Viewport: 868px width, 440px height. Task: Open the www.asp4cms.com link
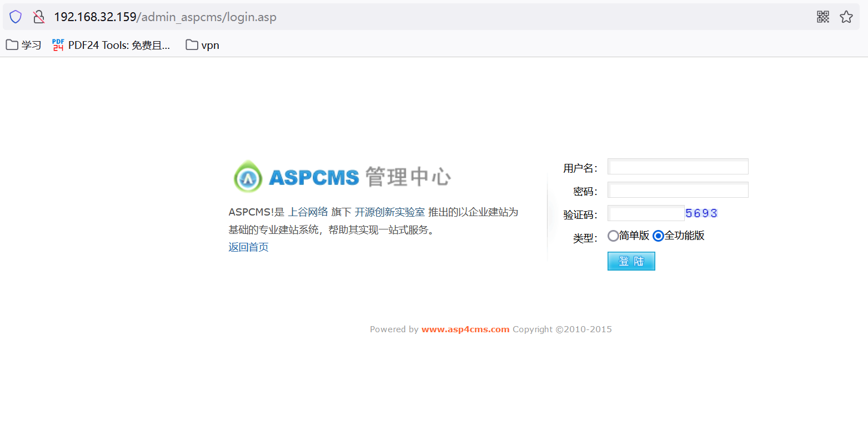[x=465, y=329]
